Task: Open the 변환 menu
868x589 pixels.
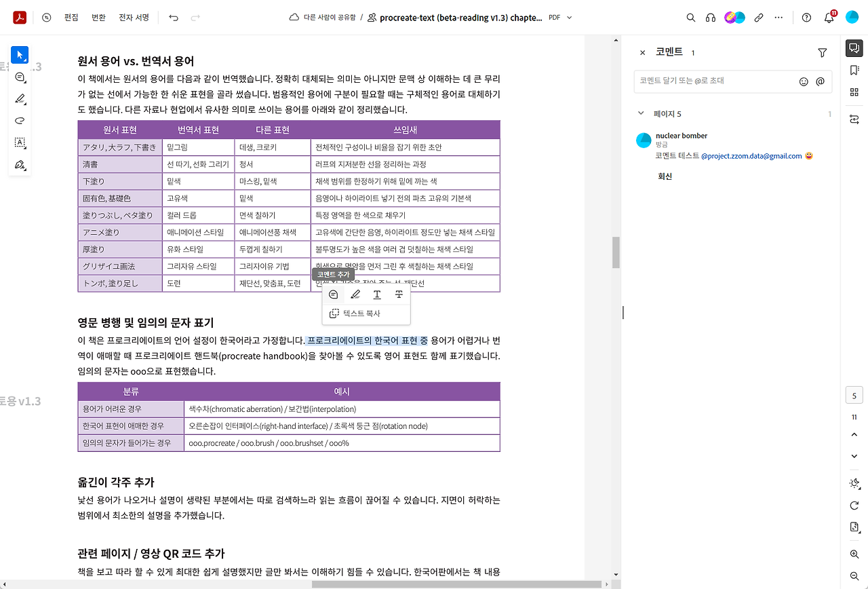Action: (x=98, y=18)
